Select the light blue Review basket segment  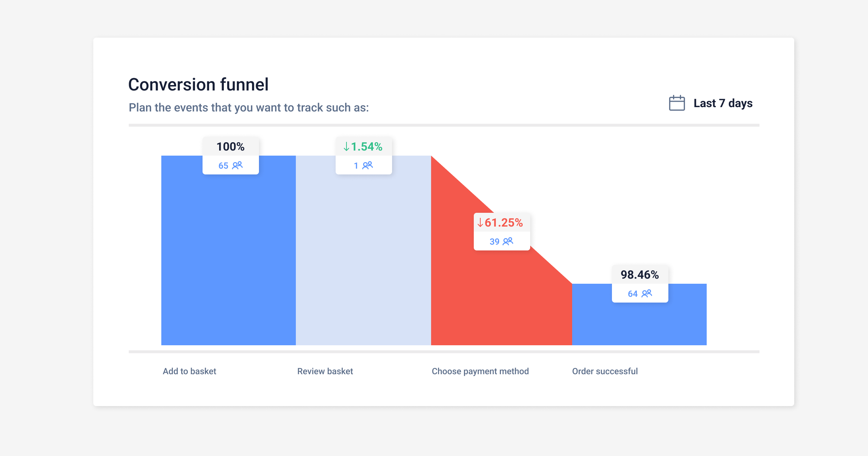tap(363, 253)
